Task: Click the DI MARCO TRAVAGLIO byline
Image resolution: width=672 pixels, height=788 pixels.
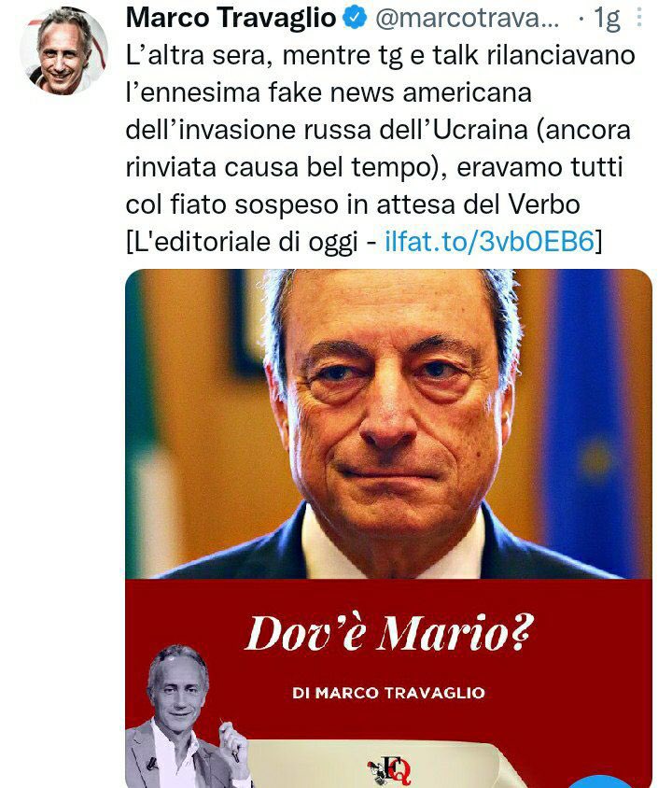Action: click(x=388, y=693)
